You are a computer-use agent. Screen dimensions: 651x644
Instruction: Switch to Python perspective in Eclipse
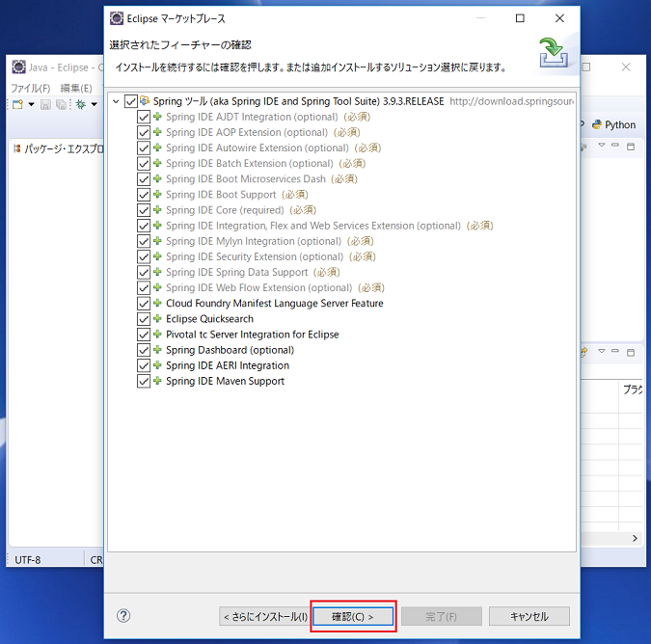coord(613,124)
